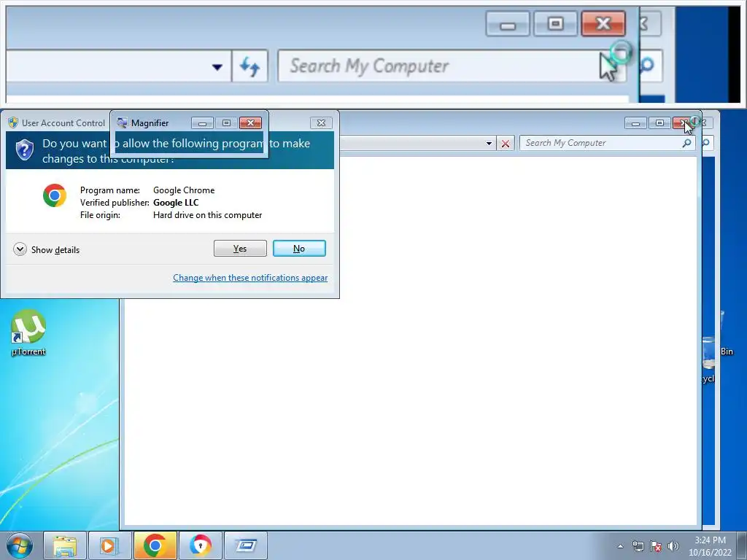This screenshot has width=747, height=560.
Task: Click the network tray icon
Action: click(638, 546)
